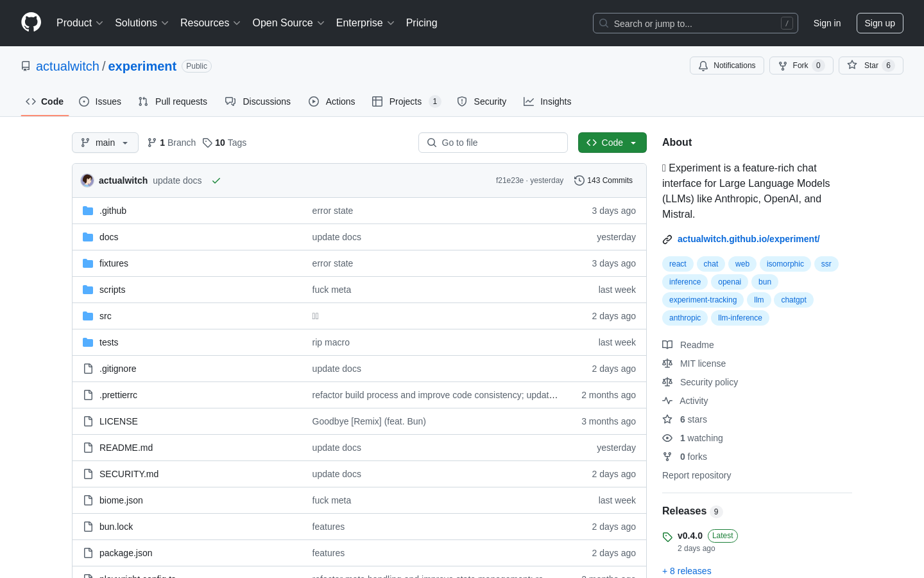Viewport: 924px width, 578px height.
Task: Click the LICENSE file icon
Action: (88, 421)
